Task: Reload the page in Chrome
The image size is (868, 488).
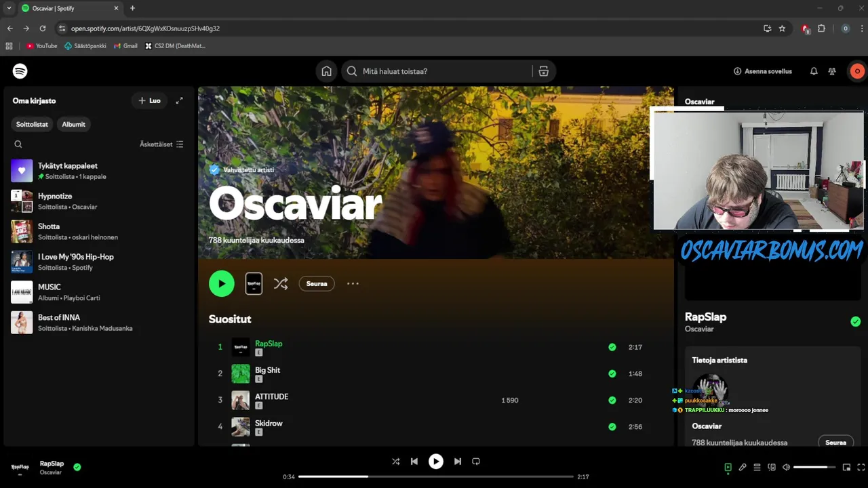Action: (x=43, y=28)
